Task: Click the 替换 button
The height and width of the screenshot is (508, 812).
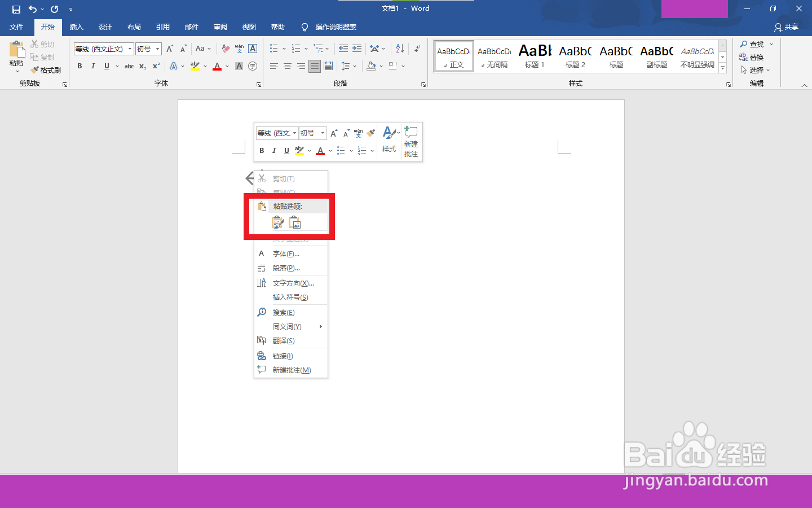Action: point(752,57)
